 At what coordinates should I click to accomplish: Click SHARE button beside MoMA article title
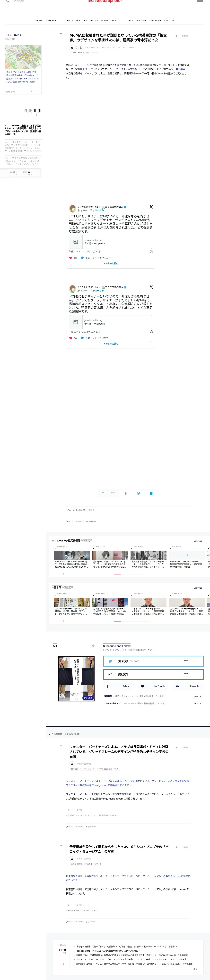tap(182, 36)
